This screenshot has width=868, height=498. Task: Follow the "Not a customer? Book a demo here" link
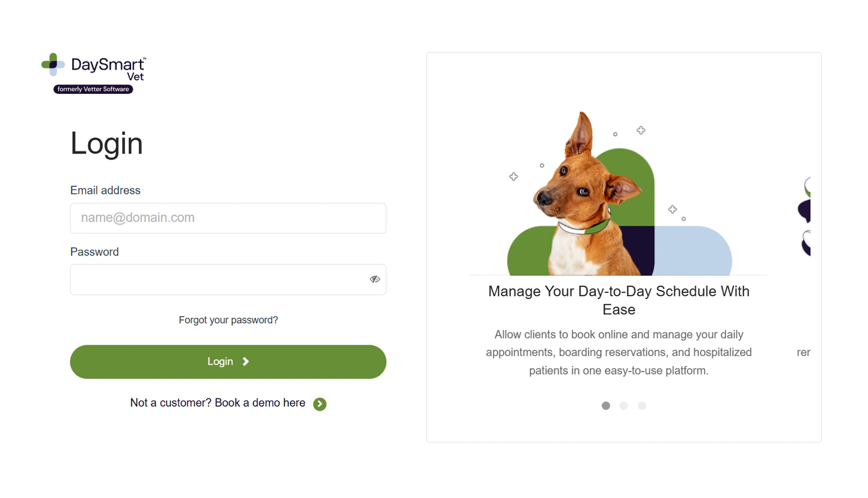pyautogui.click(x=218, y=403)
